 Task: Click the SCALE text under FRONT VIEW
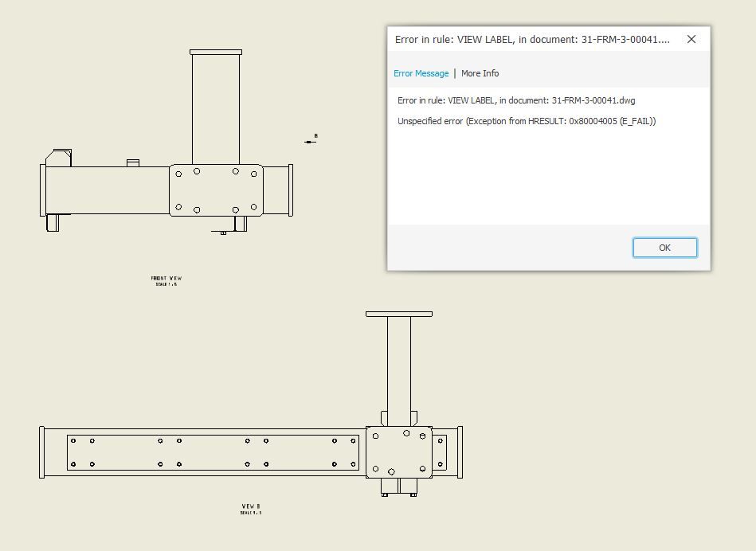tap(166, 284)
